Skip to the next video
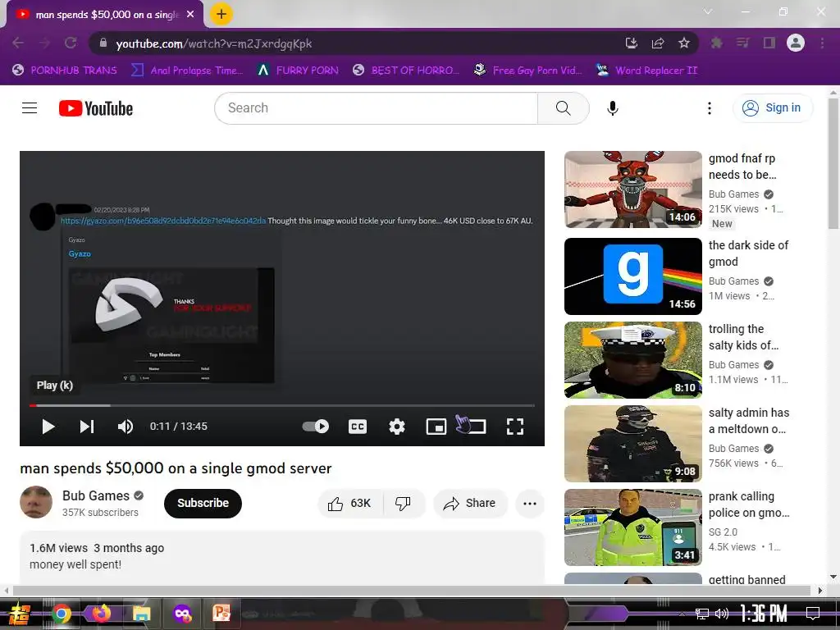This screenshot has width=840, height=630. tap(87, 427)
